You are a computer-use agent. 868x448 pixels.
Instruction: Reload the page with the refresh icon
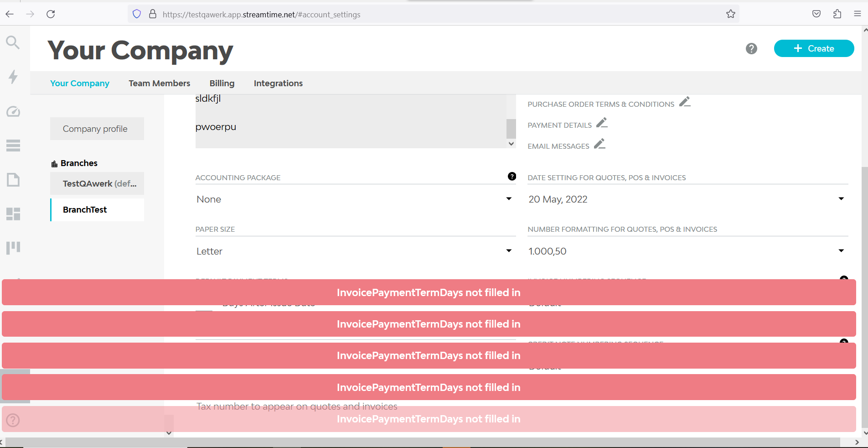click(51, 14)
